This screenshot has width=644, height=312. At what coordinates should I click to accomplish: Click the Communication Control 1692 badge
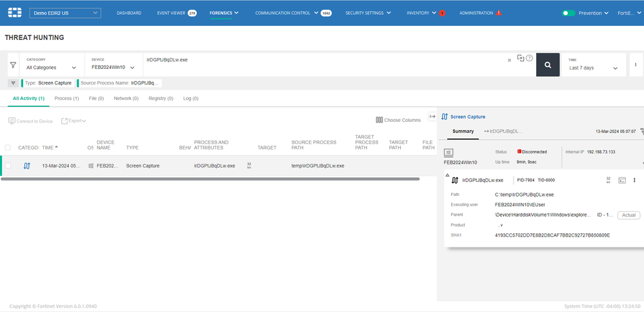tap(326, 13)
